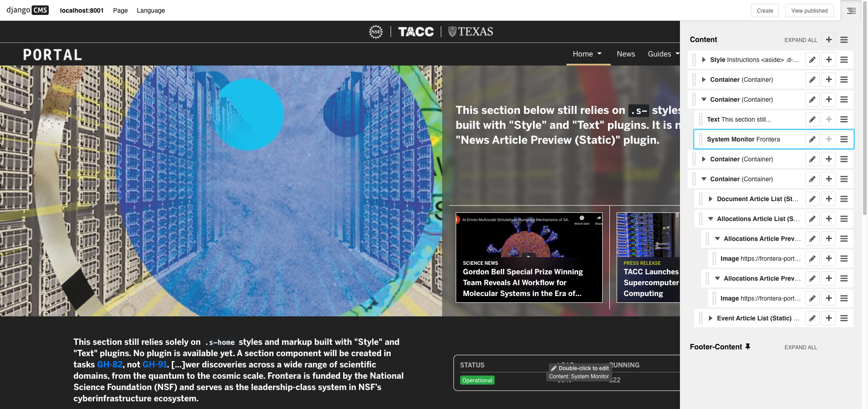Edit Document Article List plugin

812,199
